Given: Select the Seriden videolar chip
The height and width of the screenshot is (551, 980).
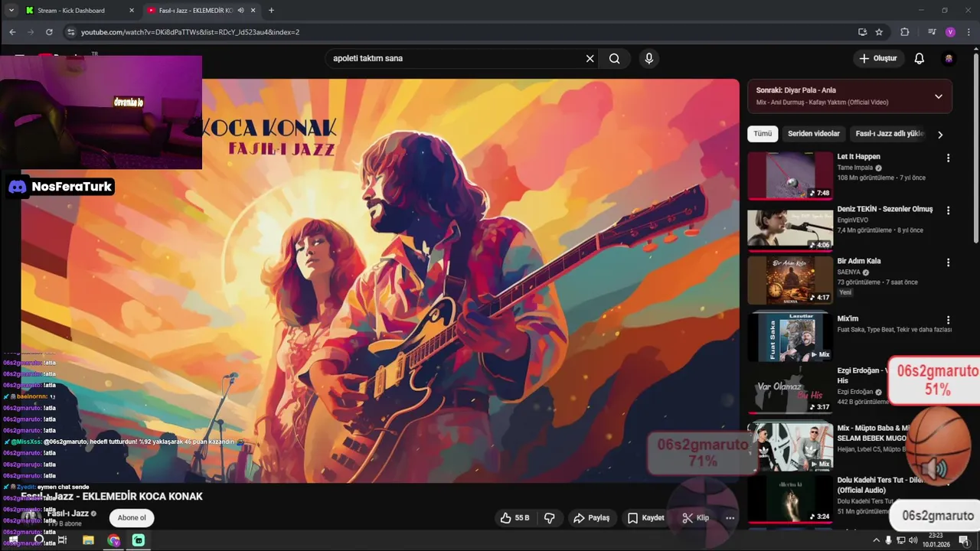Looking at the screenshot, I should coord(814,134).
